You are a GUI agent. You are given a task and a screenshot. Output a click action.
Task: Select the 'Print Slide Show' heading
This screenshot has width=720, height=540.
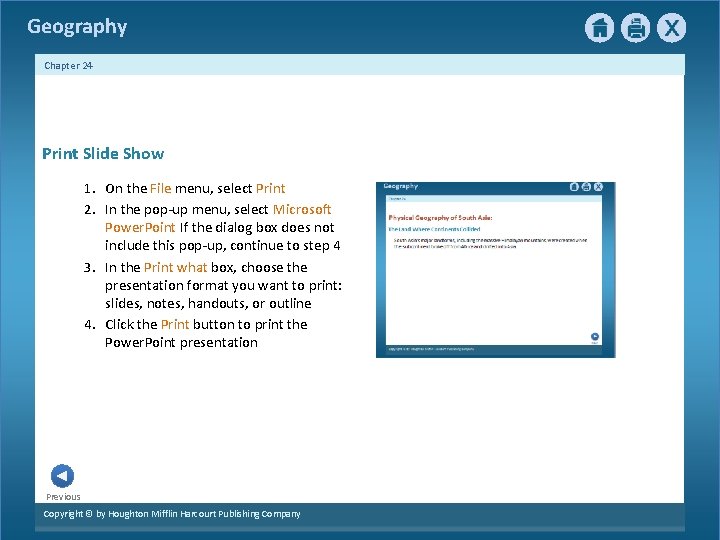[103, 153]
